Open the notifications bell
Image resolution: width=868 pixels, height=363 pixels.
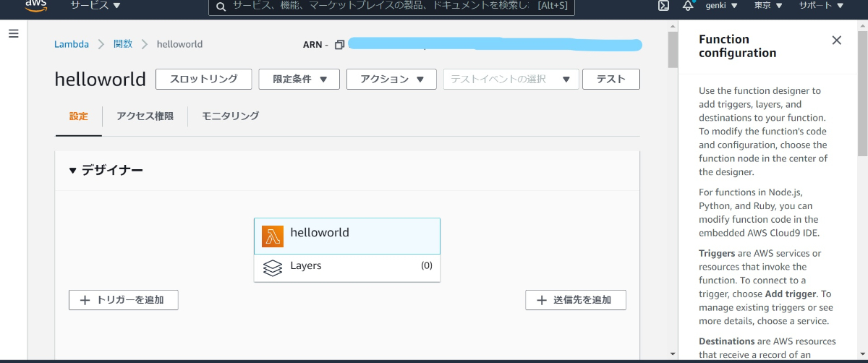(687, 6)
